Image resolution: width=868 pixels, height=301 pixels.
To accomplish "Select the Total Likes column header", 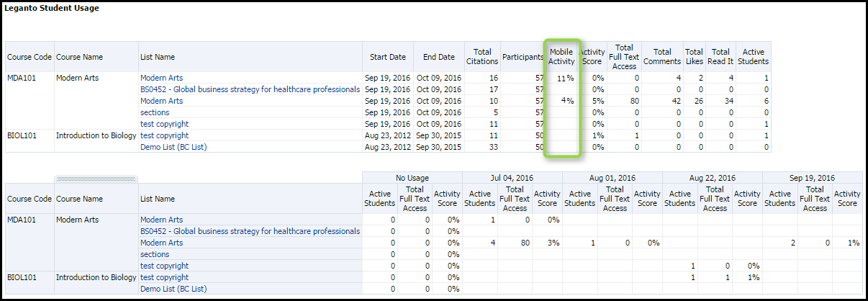I will coord(694,57).
